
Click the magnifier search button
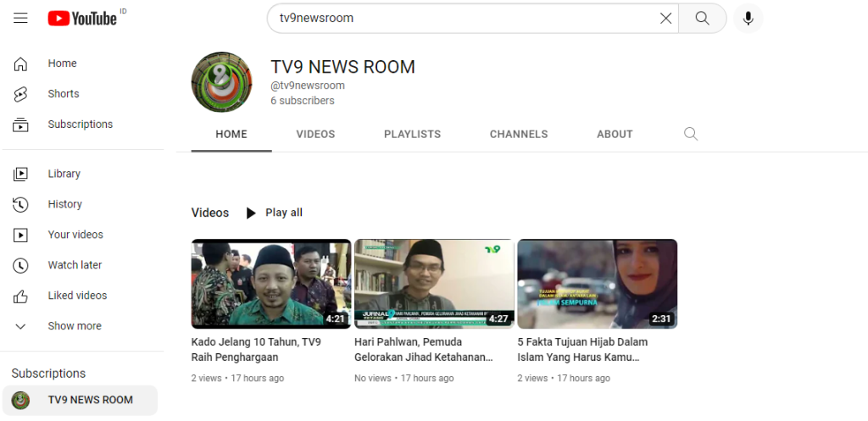(x=703, y=19)
